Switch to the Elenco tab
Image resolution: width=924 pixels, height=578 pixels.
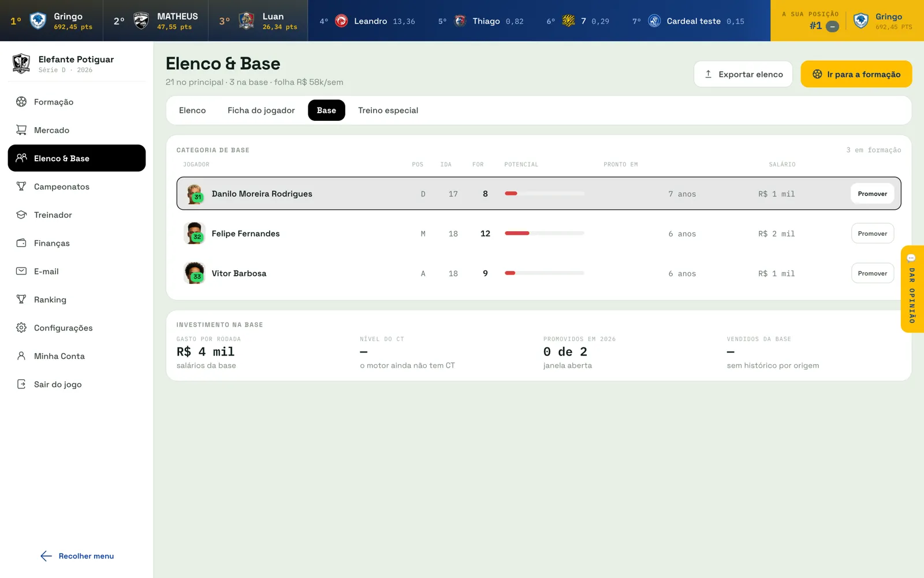(x=192, y=110)
